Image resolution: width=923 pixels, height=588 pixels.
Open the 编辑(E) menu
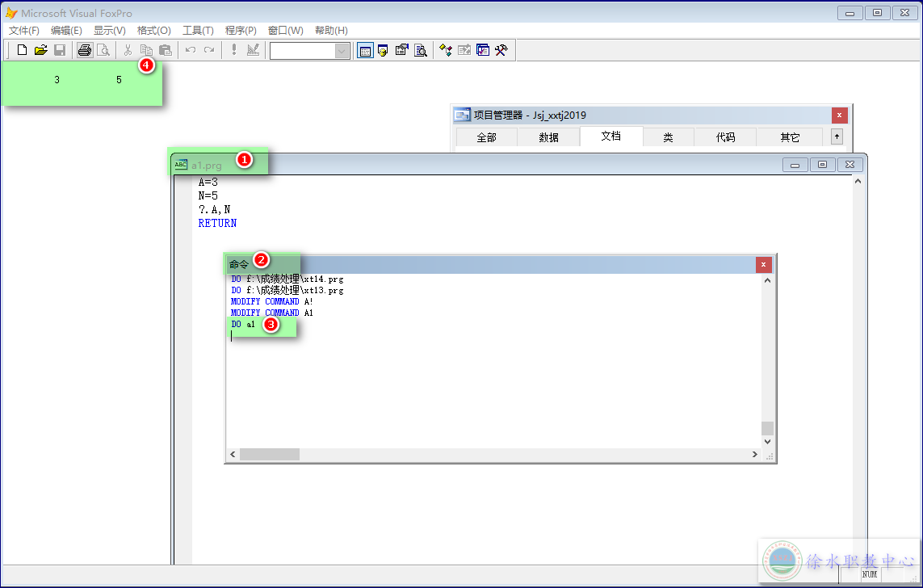(x=66, y=30)
